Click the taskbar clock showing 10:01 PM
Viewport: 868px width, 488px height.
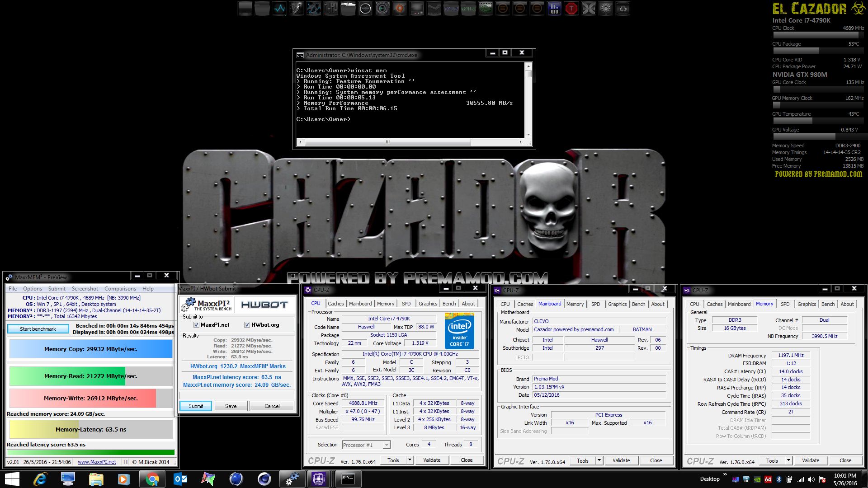pos(845,479)
